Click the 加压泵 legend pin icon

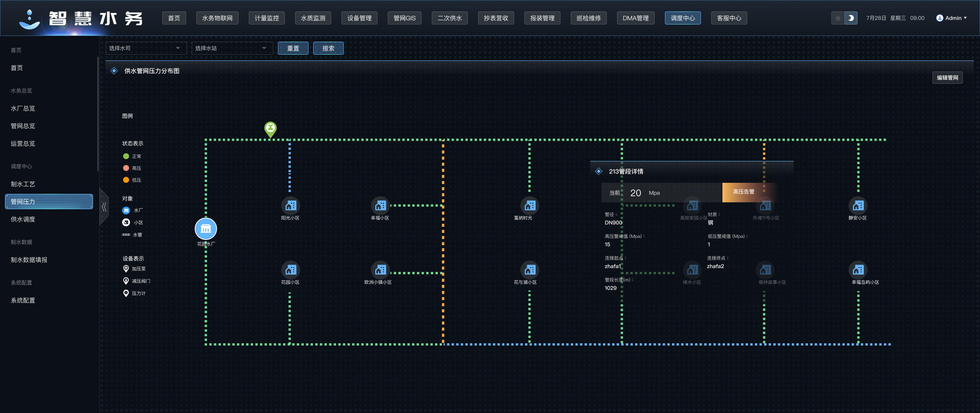[x=126, y=269]
